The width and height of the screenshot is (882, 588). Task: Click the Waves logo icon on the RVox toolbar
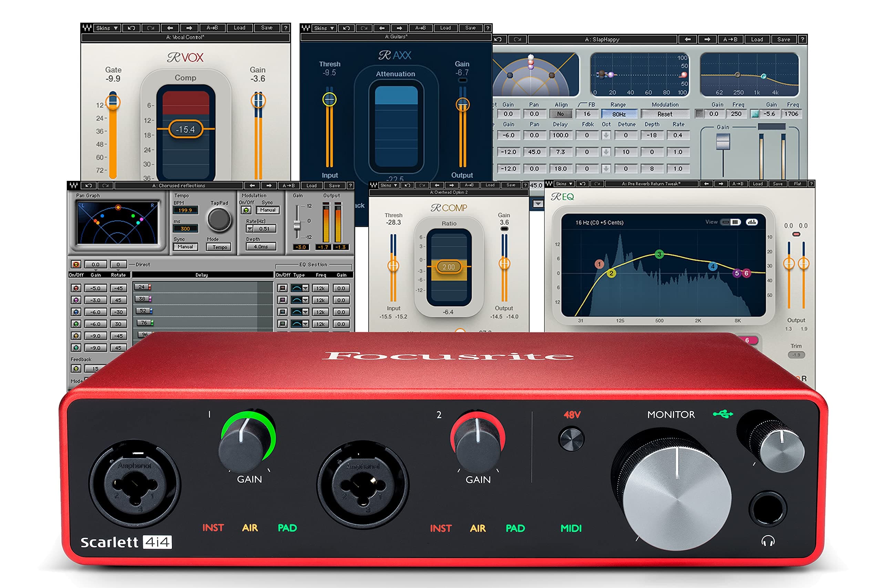click(87, 29)
